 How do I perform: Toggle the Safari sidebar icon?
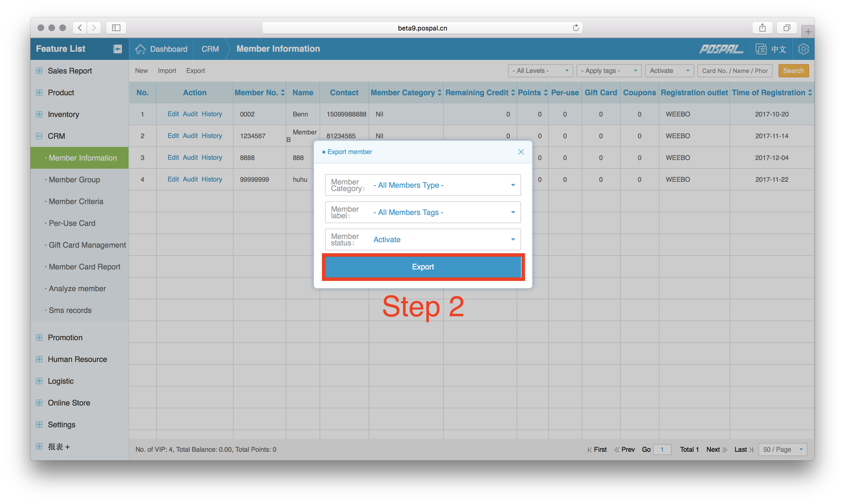pyautogui.click(x=116, y=28)
